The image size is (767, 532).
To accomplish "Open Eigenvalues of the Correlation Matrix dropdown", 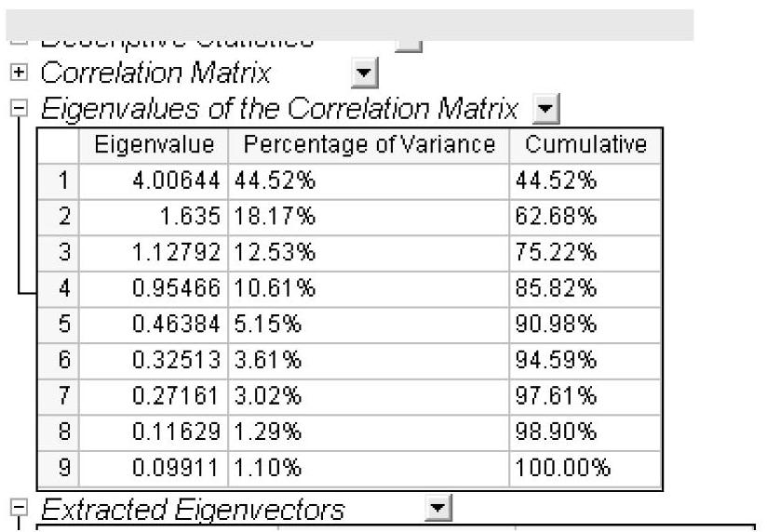I will point(545,109).
